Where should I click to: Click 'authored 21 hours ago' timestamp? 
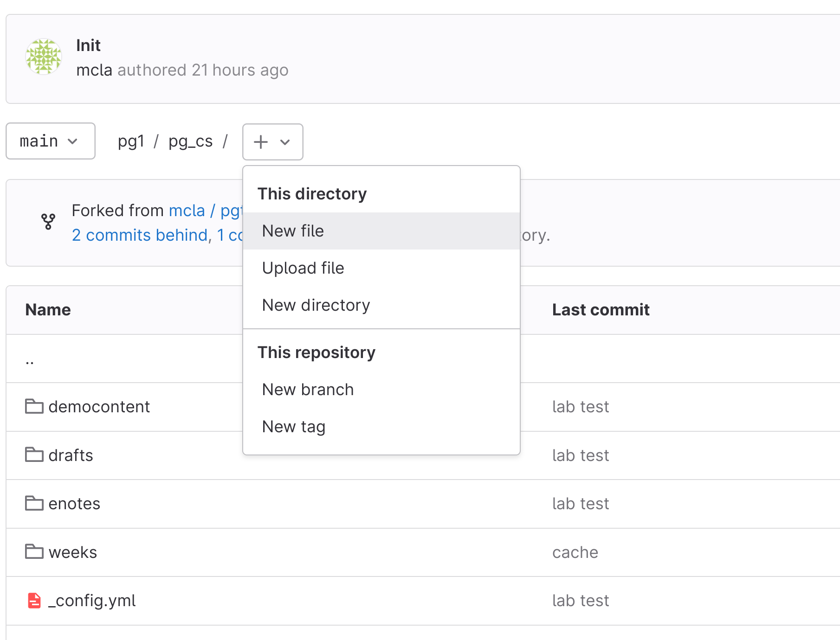tap(203, 70)
